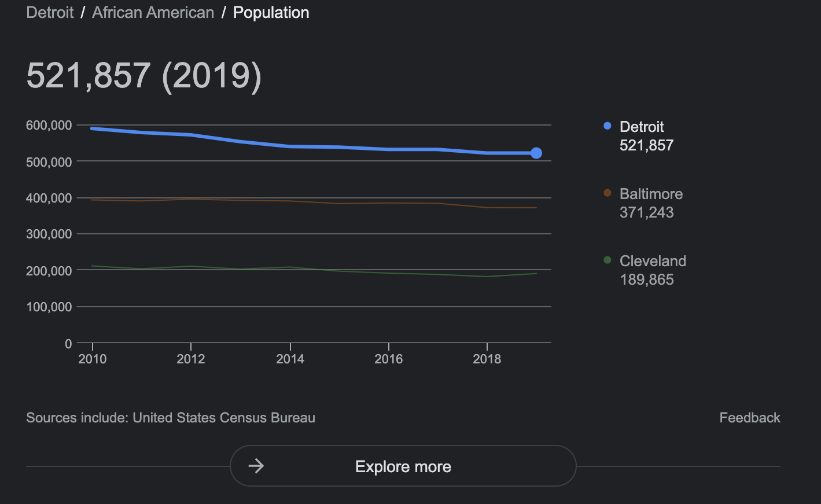Image resolution: width=821 pixels, height=504 pixels.
Task: Click the Explore more button
Action: (x=403, y=466)
